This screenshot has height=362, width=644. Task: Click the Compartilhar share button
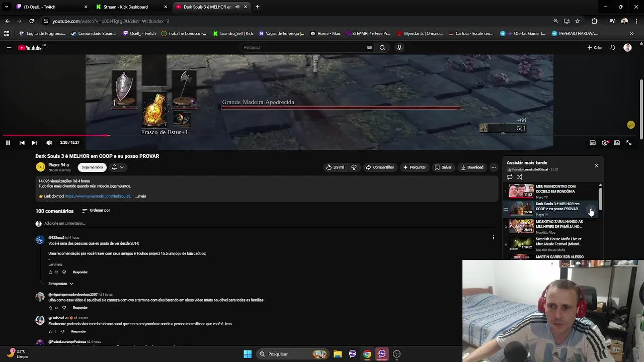pyautogui.click(x=379, y=167)
